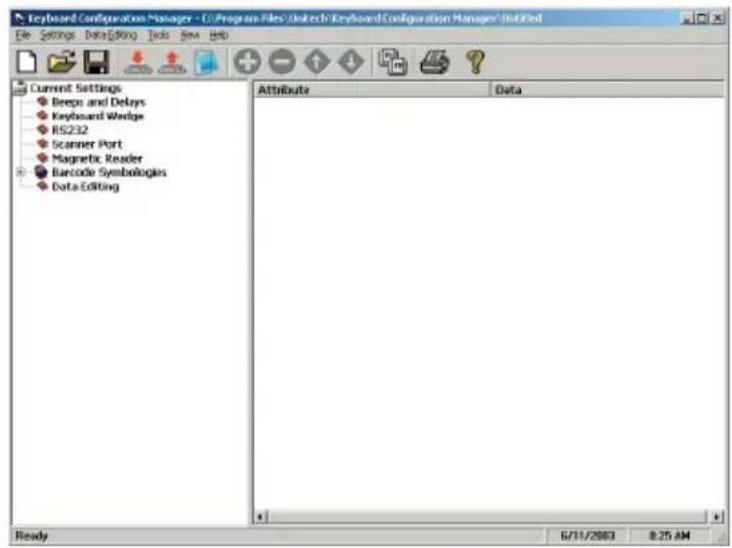Click the Data column header
Screen dimensions: 732x548
[608, 90]
